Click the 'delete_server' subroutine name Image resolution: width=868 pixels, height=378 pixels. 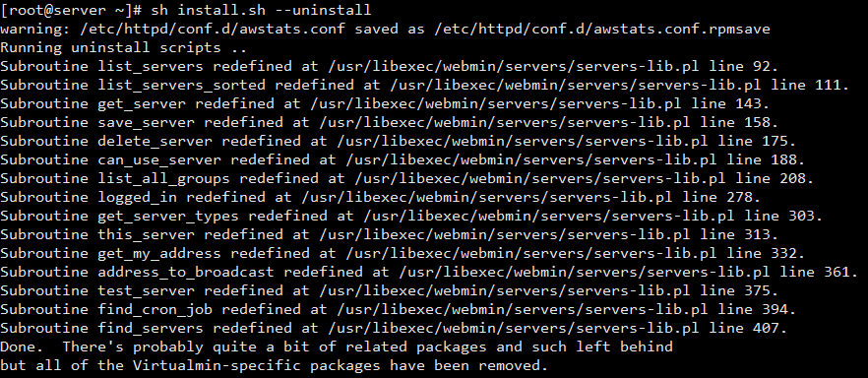point(155,141)
